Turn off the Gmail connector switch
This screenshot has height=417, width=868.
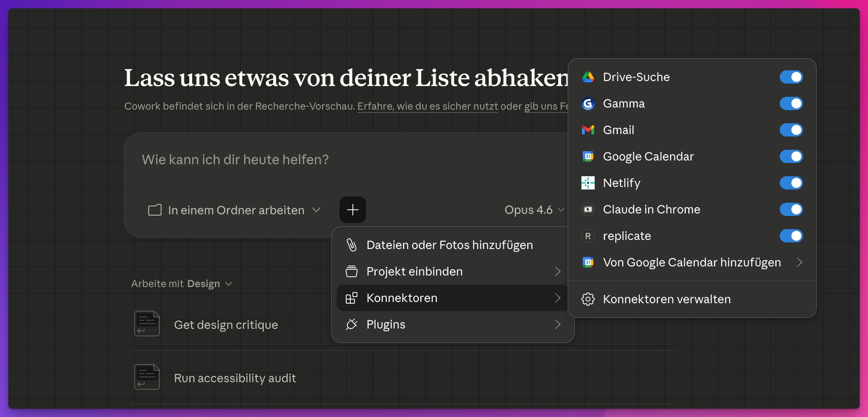[x=791, y=130]
